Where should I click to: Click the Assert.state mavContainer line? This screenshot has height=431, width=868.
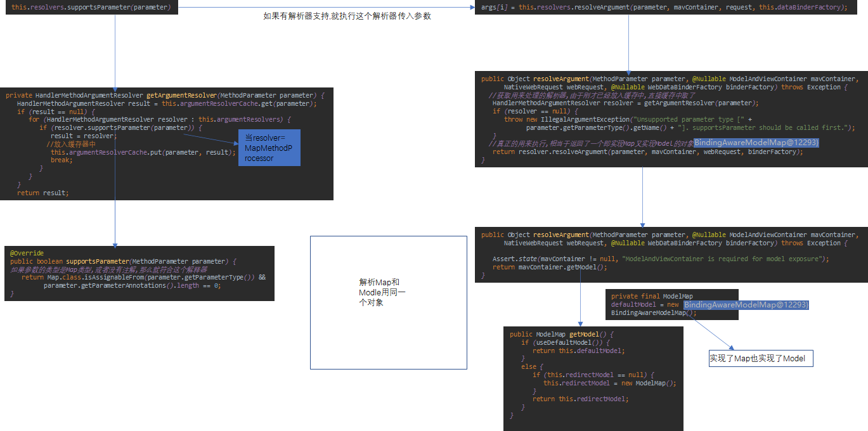click(x=634, y=259)
